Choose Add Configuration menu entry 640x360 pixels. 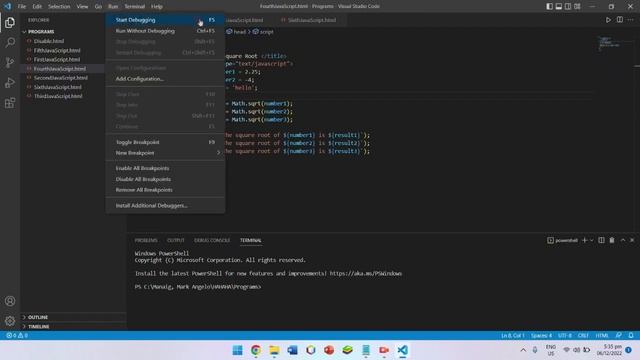click(165, 79)
